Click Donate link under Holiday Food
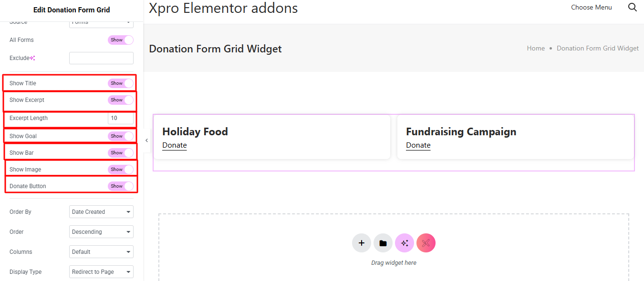Image resolution: width=644 pixels, height=281 pixels. (x=175, y=145)
